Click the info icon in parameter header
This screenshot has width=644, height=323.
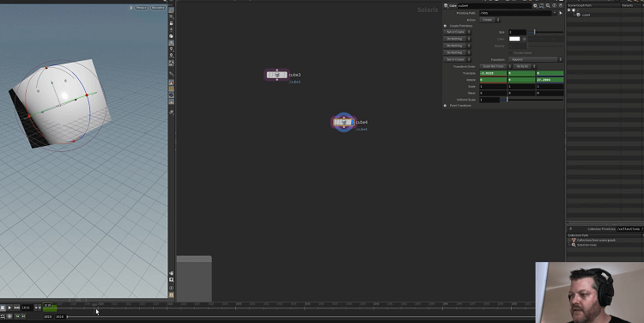[x=555, y=6]
